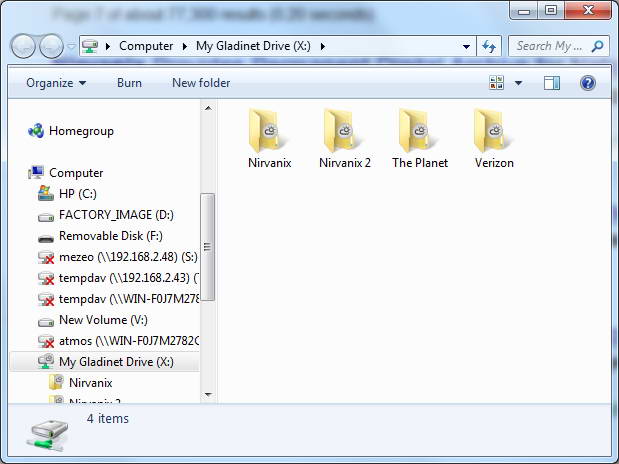Select 'FACTORY_IMAGE (D:)' tree label
This screenshot has height=464, width=619.
coord(116,215)
